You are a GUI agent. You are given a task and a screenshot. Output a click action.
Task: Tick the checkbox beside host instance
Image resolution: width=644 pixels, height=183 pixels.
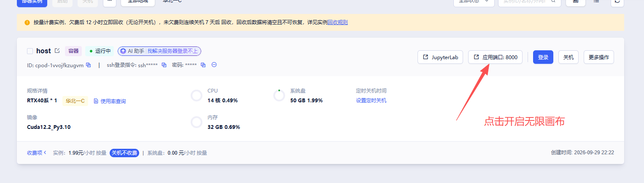30,51
